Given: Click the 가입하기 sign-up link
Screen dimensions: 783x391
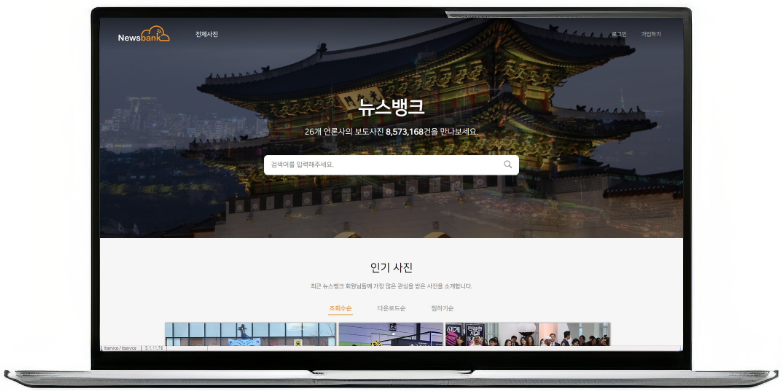Looking at the screenshot, I should [x=651, y=34].
